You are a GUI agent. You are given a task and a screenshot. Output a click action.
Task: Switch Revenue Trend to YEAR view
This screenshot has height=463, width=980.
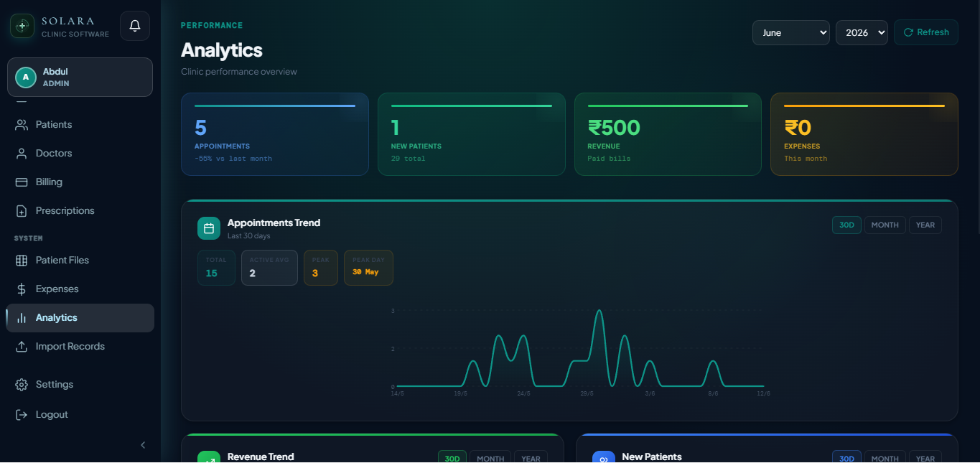(x=531, y=458)
